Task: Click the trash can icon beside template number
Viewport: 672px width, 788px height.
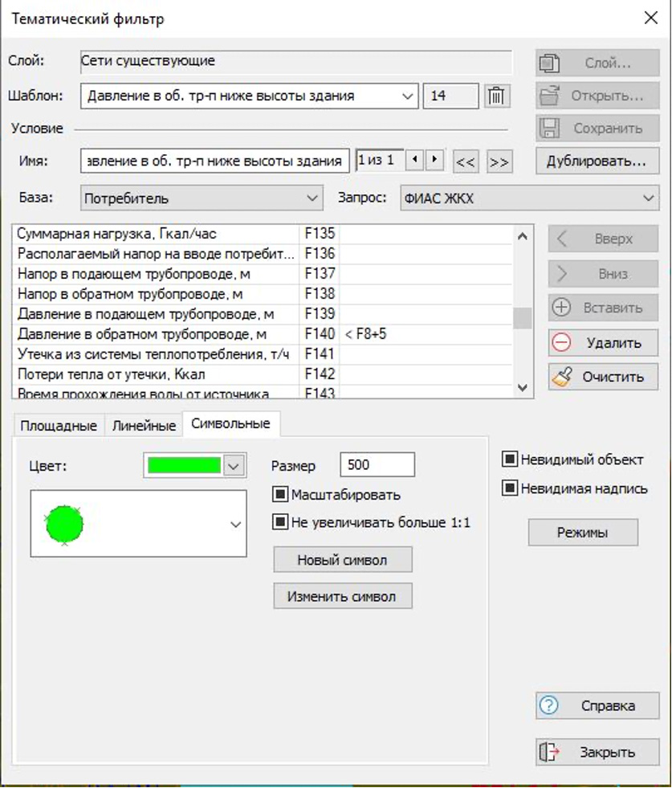Action: pos(497,96)
